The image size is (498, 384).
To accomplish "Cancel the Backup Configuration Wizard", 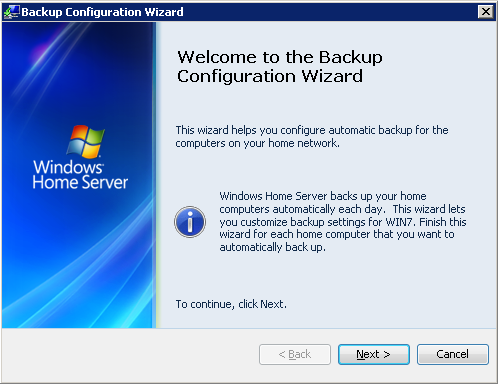I will (x=453, y=354).
